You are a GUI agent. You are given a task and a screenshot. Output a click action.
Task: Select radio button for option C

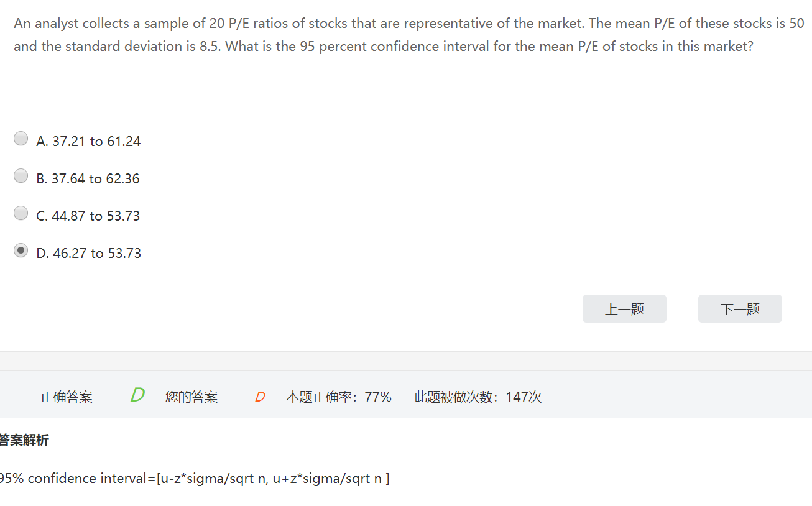pyautogui.click(x=21, y=213)
